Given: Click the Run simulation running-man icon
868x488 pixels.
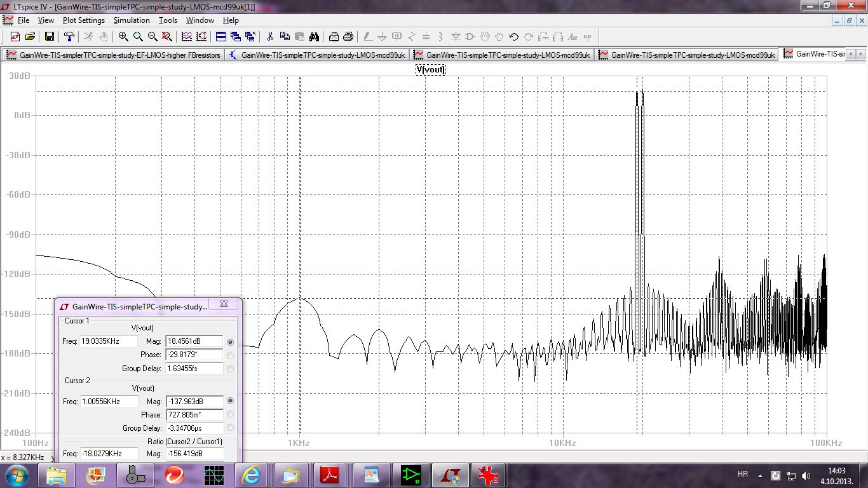Looking at the screenshot, I should [88, 37].
